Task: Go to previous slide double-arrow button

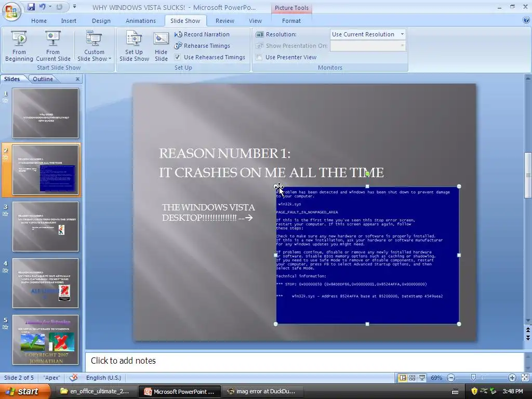Action: 528,329
